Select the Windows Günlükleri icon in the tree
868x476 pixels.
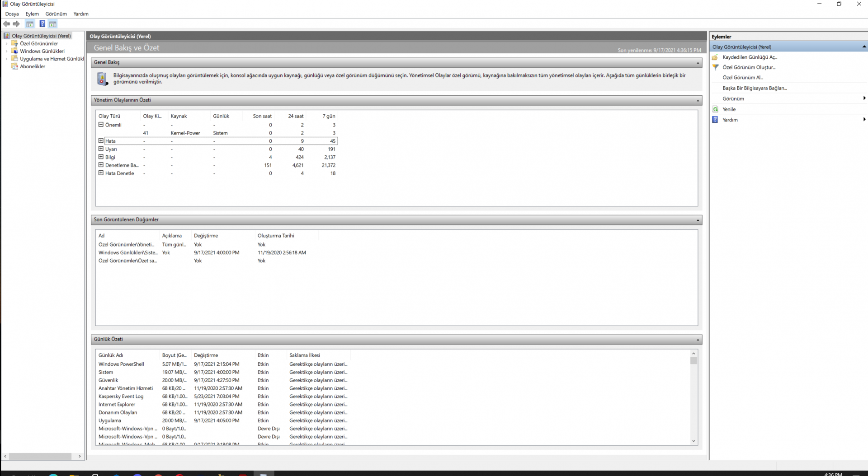[14, 51]
